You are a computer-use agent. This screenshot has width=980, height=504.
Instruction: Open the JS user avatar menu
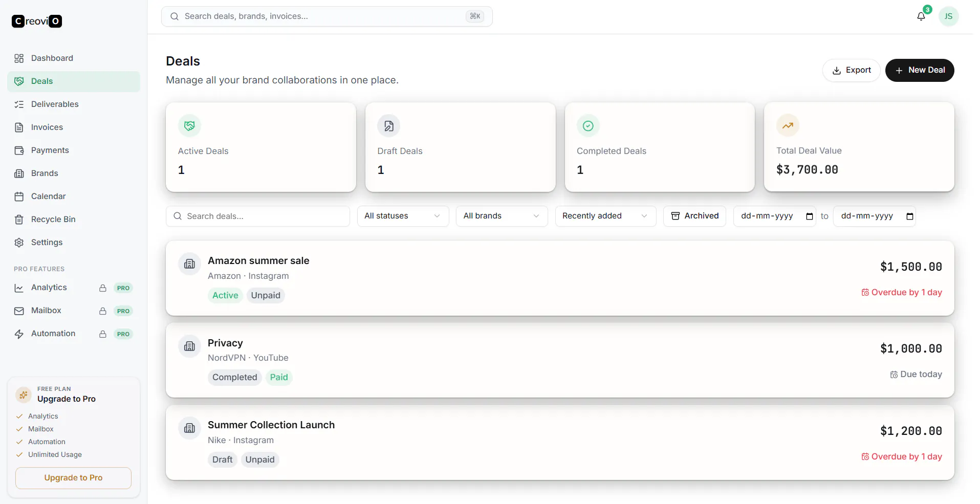[948, 16]
